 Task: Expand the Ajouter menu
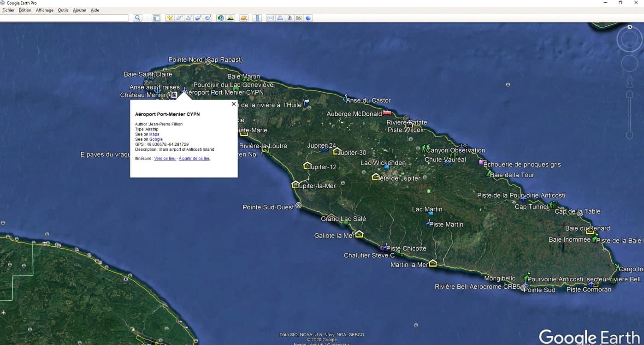coord(79,10)
